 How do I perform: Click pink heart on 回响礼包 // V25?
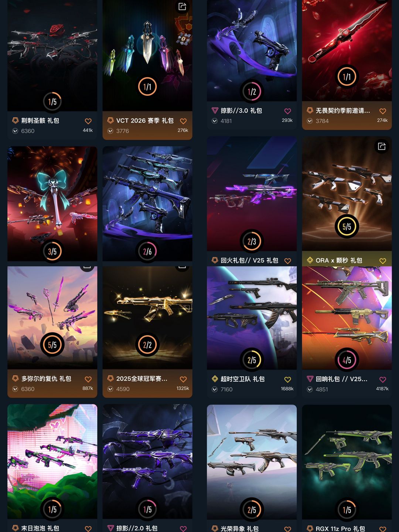tap(383, 380)
